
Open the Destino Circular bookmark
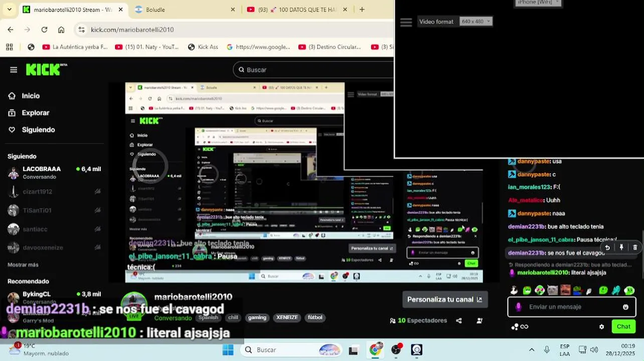tap(330, 47)
